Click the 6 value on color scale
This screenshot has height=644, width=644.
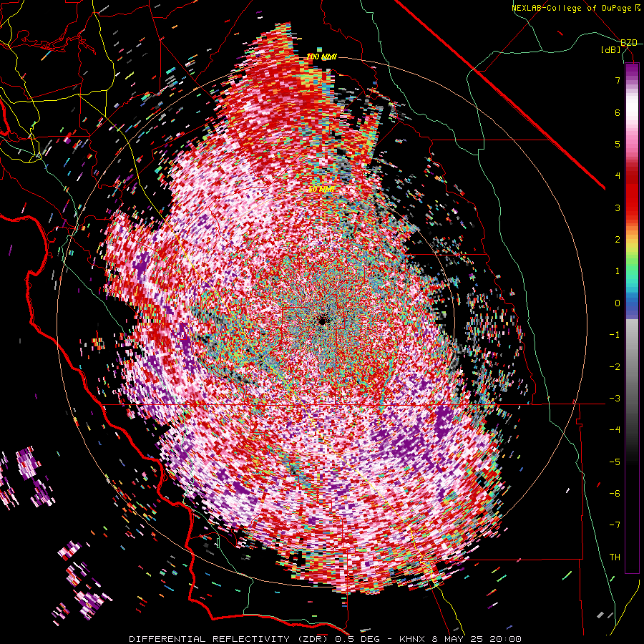click(x=618, y=112)
